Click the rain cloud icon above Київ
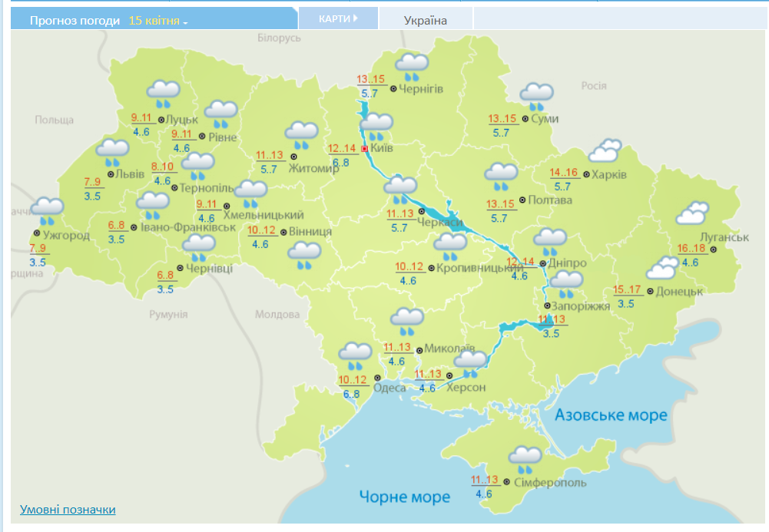769x532 pixels. pos(376,127)
